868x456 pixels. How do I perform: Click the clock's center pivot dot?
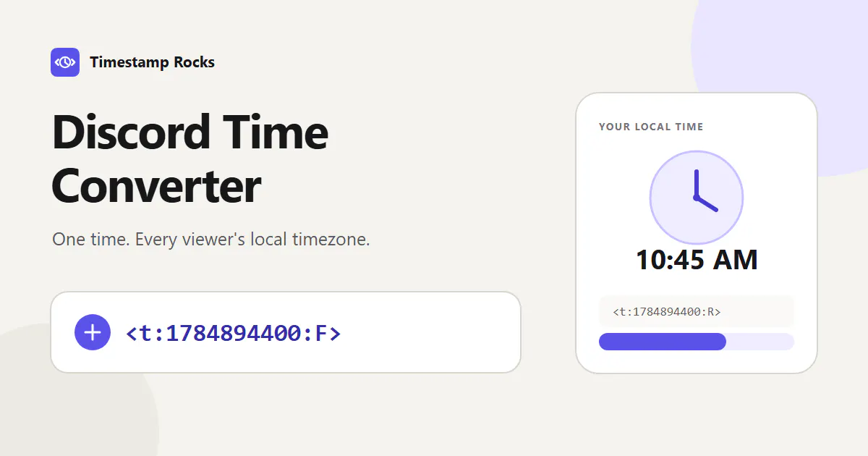(696, 198)
